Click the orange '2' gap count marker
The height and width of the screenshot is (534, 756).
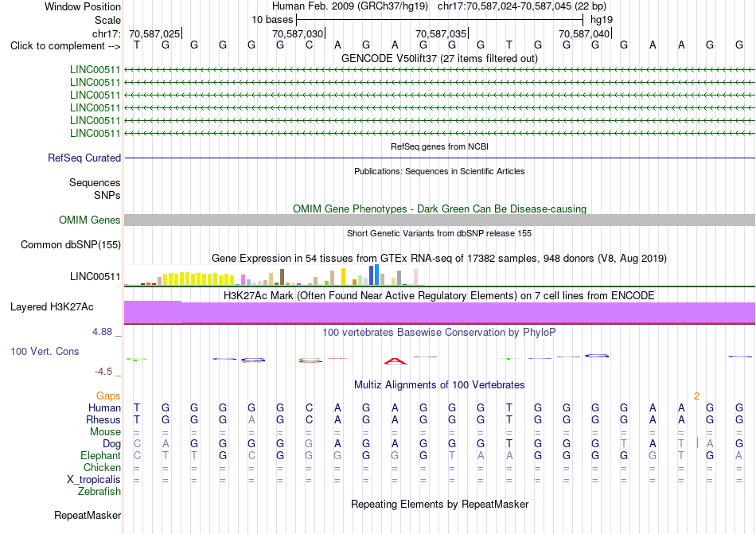tap(696, 396)
